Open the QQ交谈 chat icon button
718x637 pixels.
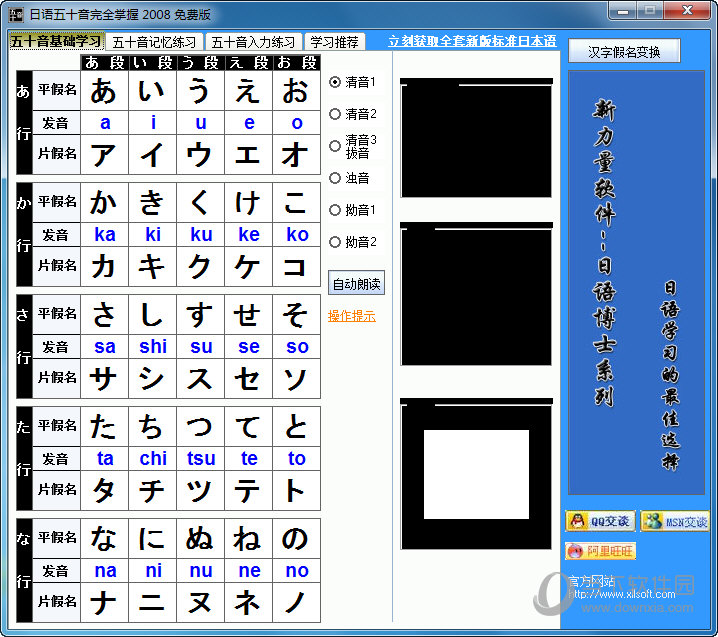click(600, 521)
